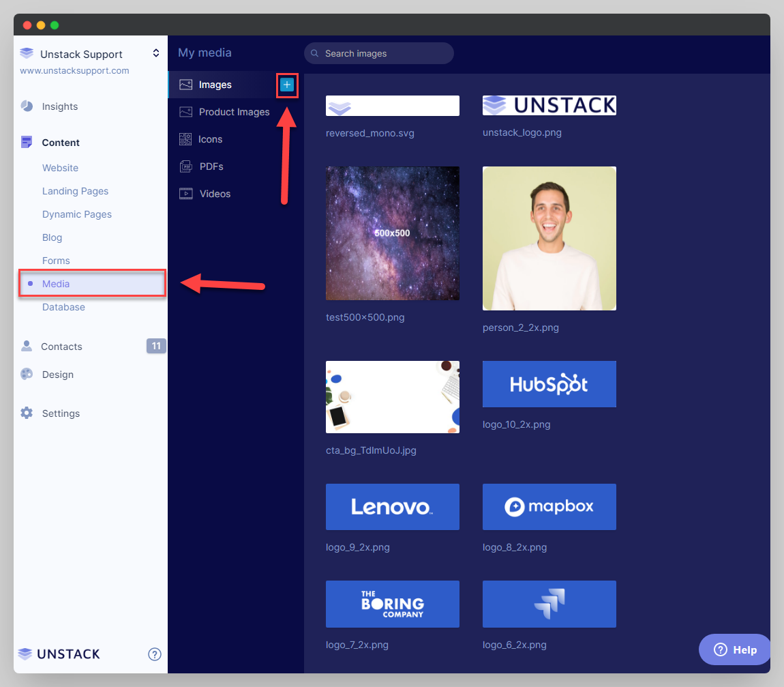Click the Search images field
This screenshot has height=687, width=784.
pos(379,53)
